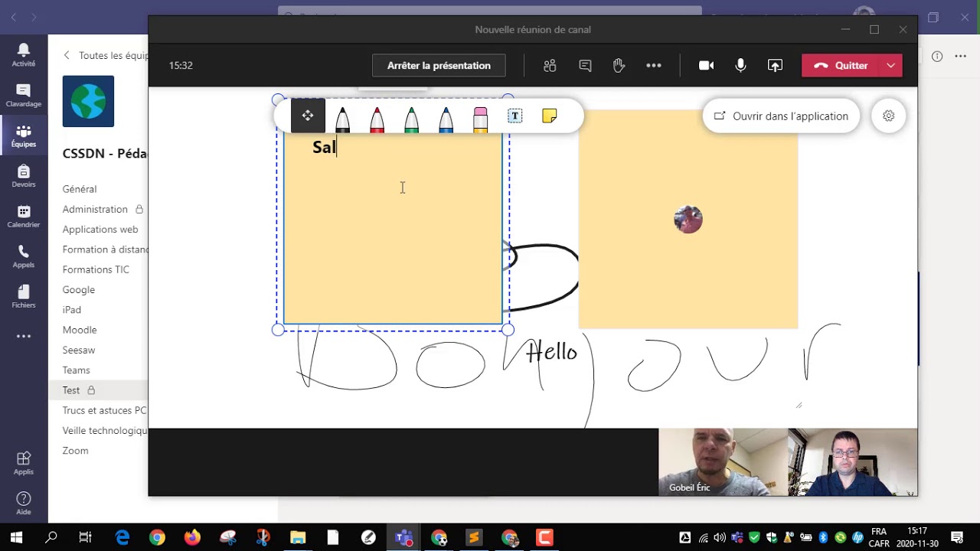Open File Explorer from taskbar
The width and height of the screenshot is (980, 551).
click(x=298, y=537)
